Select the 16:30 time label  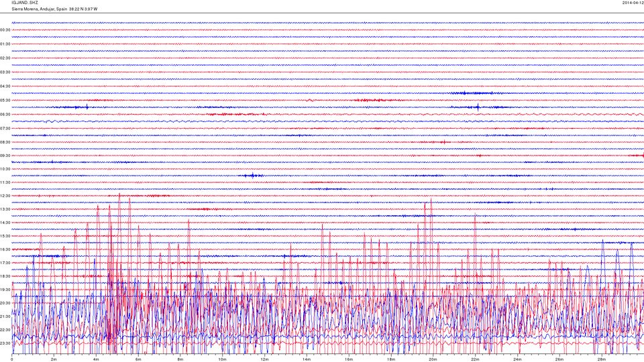(5, 249)
